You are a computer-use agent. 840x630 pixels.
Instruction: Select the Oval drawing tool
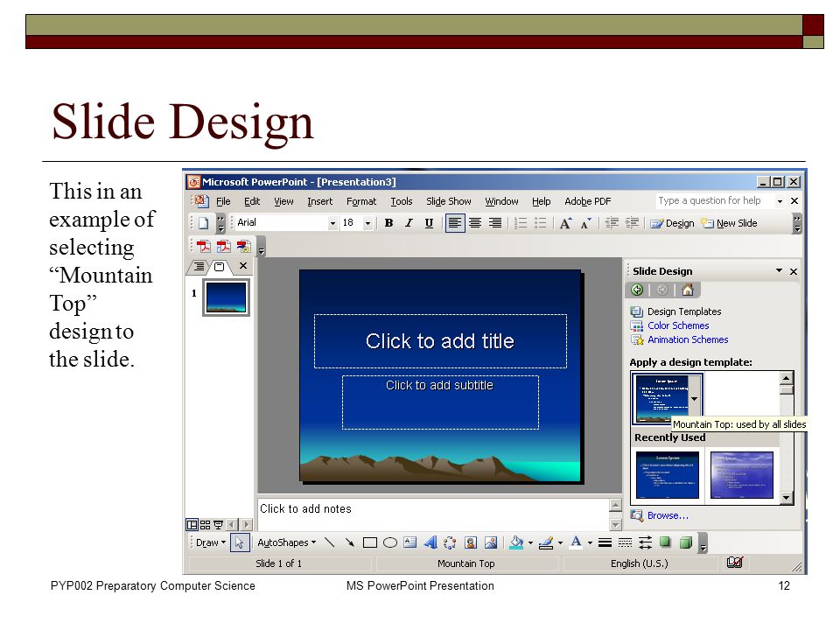390,542
